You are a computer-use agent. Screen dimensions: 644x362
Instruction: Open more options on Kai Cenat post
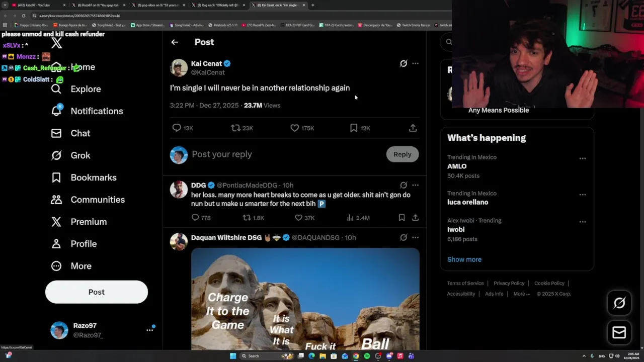[x=415, y=63]
